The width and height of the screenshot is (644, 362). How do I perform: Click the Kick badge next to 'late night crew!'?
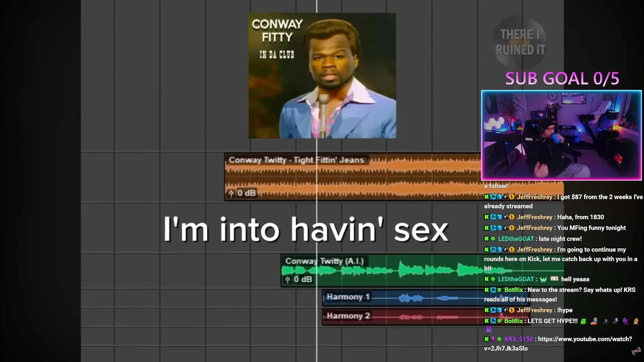click(487, 239)
